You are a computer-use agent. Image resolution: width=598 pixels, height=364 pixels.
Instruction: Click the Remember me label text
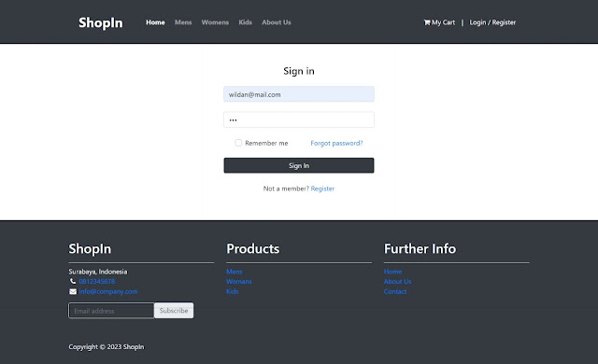tap(266, 143)
